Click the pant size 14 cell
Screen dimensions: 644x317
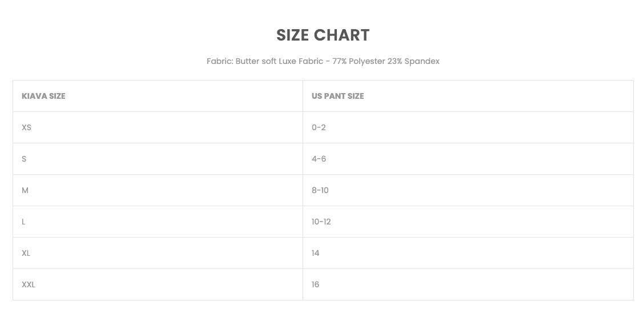(316, 253)
